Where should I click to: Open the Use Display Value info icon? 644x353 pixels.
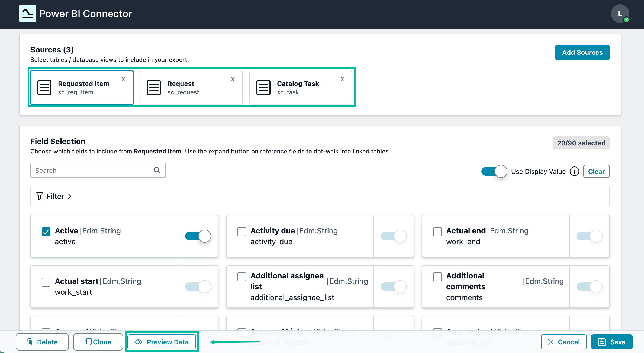574,171
